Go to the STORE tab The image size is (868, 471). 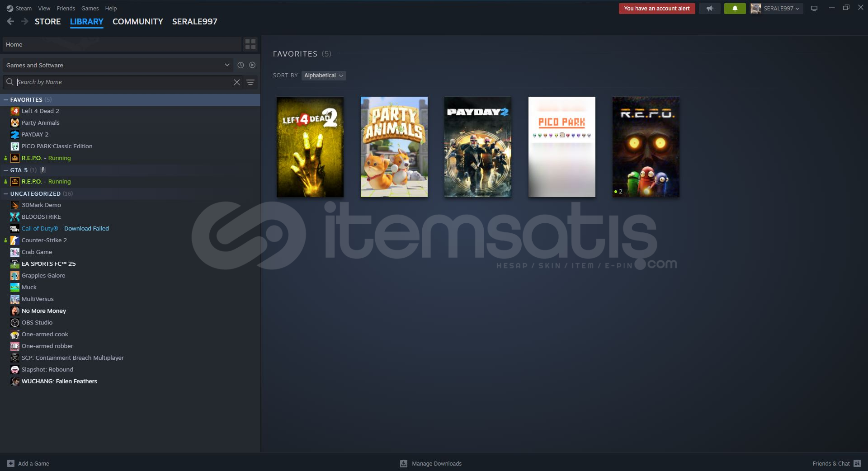click(x=48, y=21)
